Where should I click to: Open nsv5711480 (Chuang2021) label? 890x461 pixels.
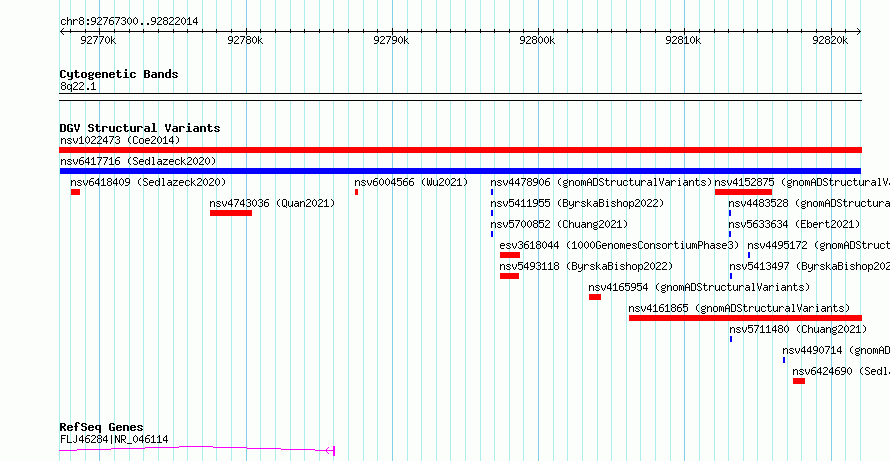tap(798, 329)
